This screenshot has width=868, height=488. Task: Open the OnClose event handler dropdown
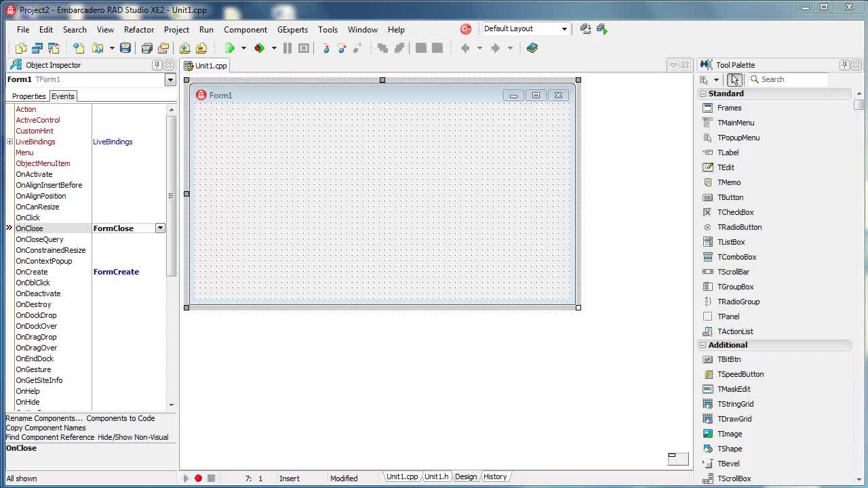(160, 228)
